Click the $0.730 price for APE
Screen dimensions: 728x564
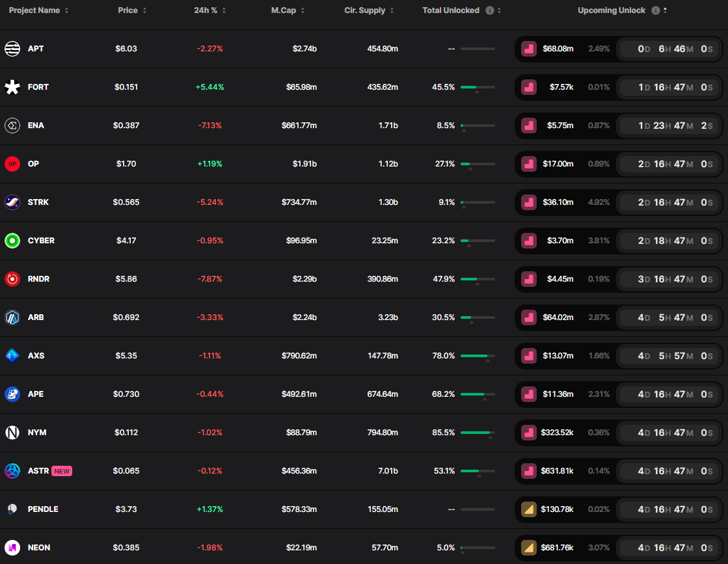click(x=126, y=394)
